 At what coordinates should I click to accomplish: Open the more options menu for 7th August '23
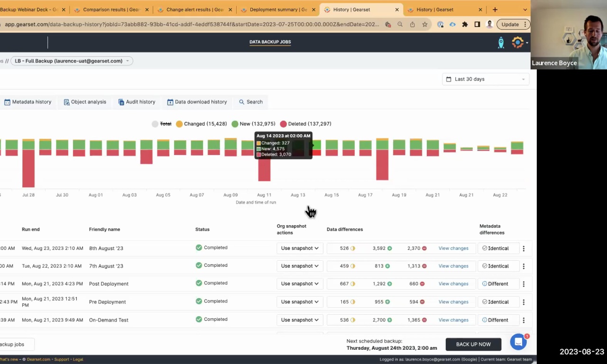coord(524,266)
